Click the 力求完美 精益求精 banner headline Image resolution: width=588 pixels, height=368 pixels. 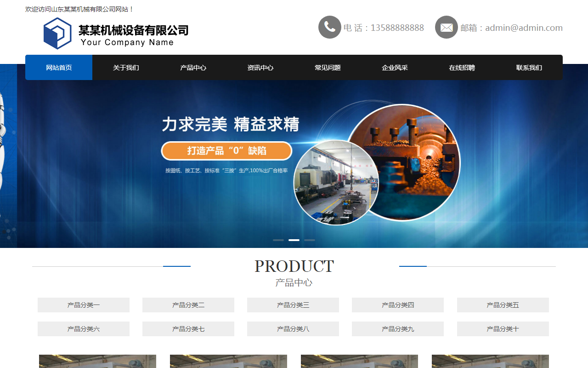[x=231, y=125]
